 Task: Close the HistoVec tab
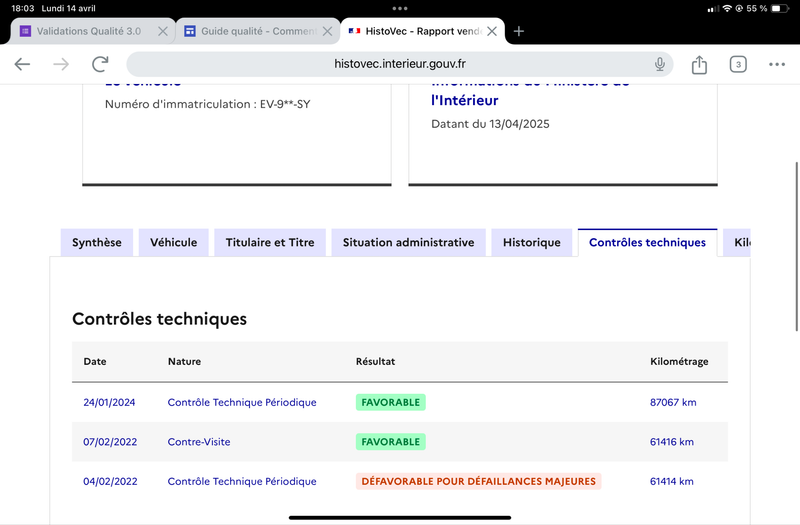click(492, 31)
